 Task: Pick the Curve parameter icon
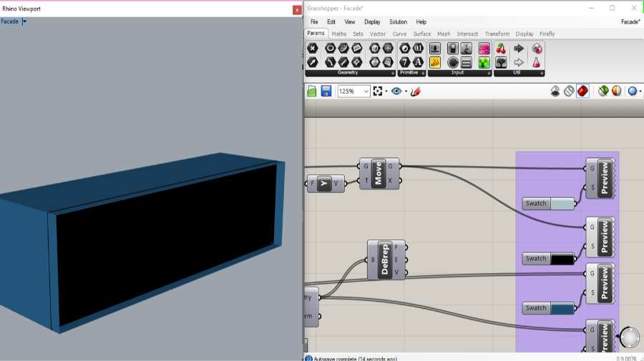343,49
